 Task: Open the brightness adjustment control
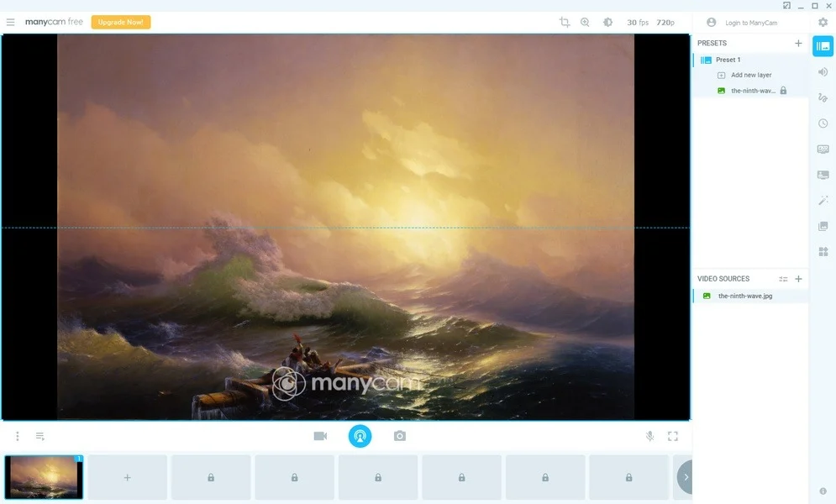[x=607, y=23]
